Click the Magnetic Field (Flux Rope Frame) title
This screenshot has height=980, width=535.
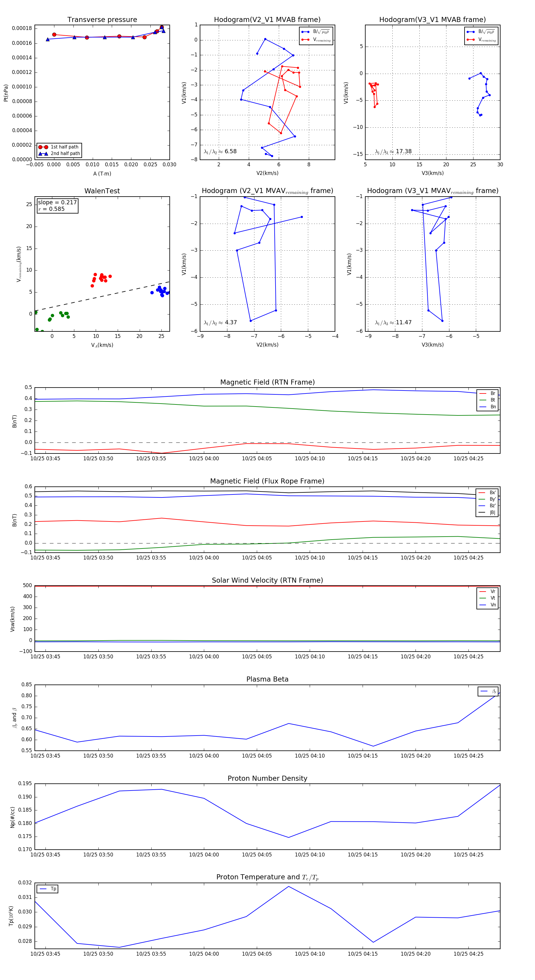pyautogui.click(x=267, y=481)
